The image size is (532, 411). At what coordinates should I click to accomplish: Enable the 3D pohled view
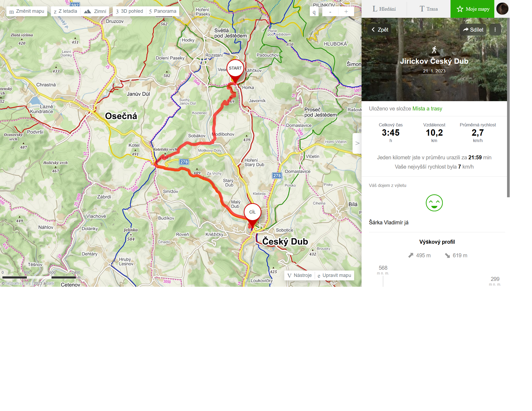pyautogui.click(x=130, y=11)
